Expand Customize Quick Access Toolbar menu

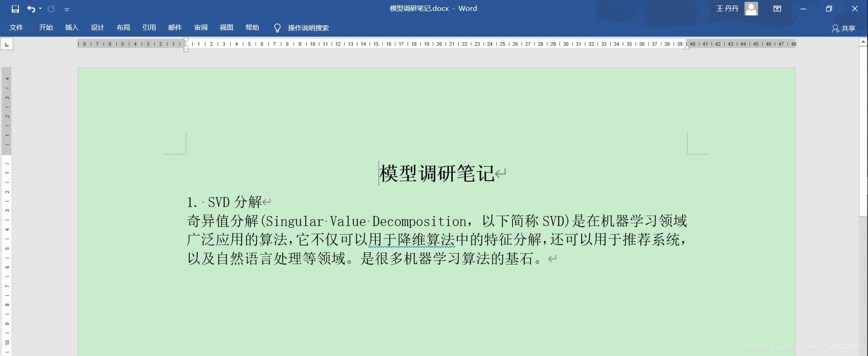click(66, 10)
